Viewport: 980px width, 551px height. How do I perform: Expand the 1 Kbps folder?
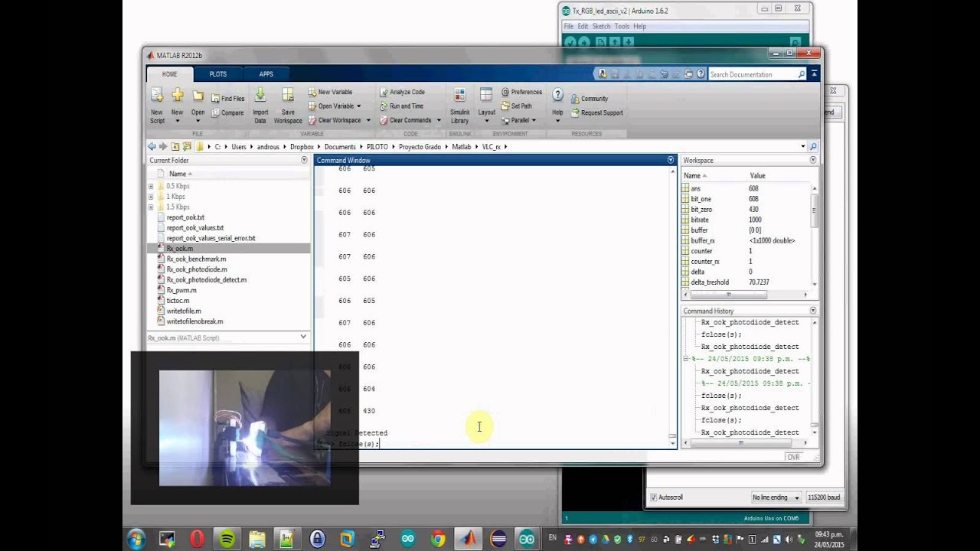(x=150, y=197)
